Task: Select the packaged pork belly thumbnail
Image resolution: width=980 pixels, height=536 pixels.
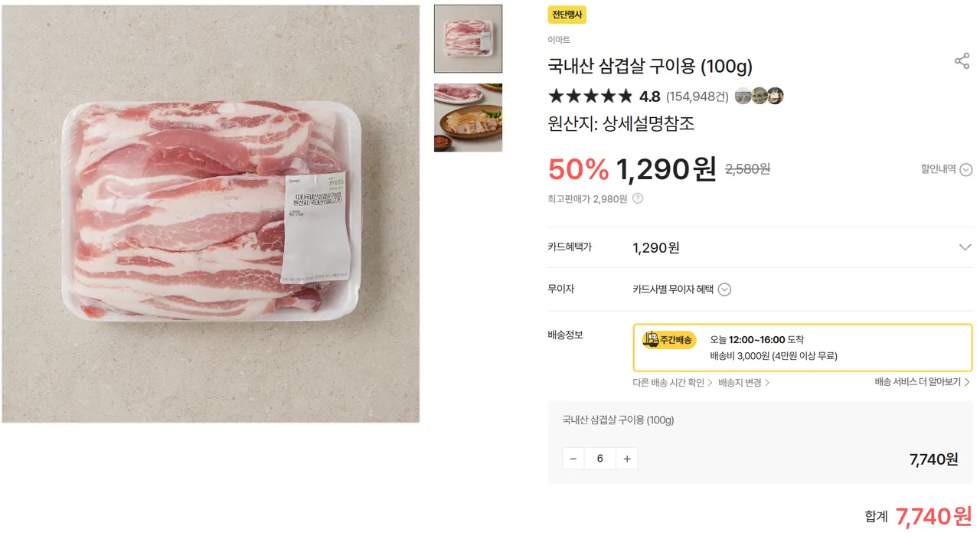Action: (468, 39)
